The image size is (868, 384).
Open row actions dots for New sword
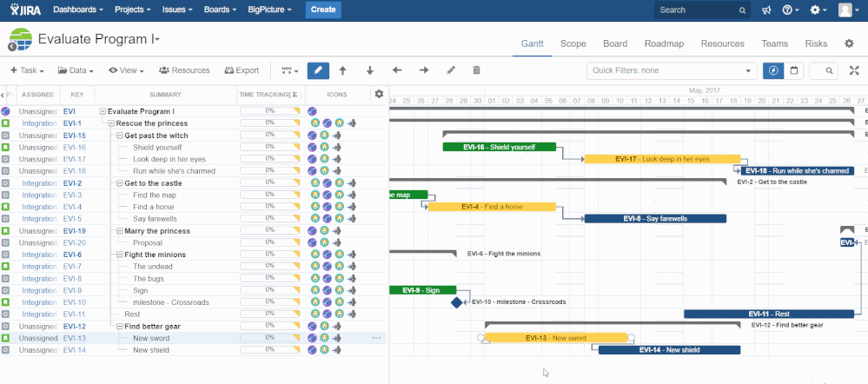point(376,338)
